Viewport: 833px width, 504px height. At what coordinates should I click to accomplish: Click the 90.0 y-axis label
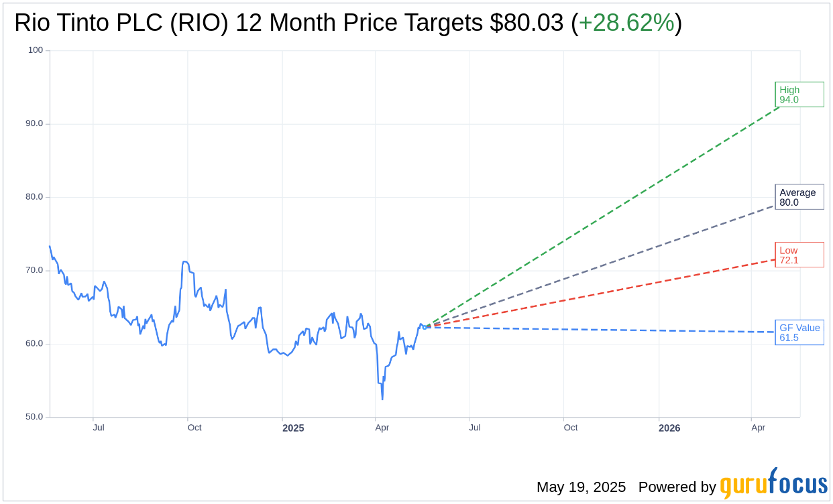tap(34, 123)
